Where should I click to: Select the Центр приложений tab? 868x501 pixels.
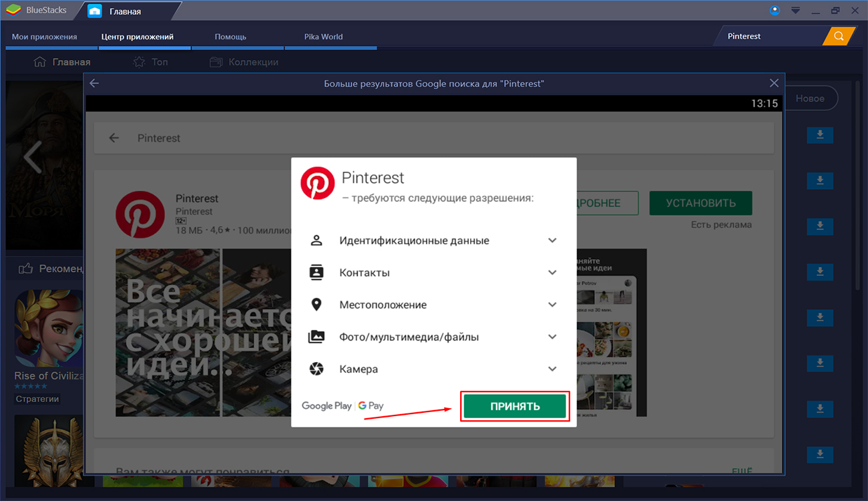click(x=138, y=37)
